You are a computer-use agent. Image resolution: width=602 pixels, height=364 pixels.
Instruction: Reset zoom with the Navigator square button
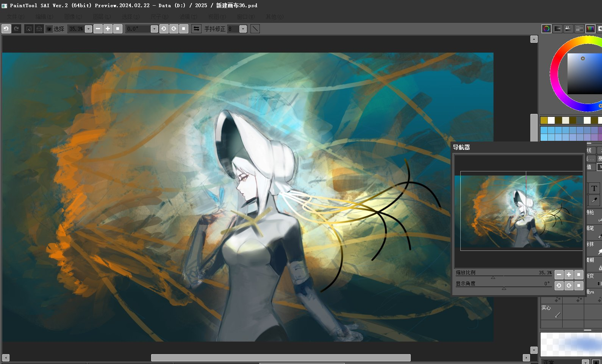(x=579, y=275)
